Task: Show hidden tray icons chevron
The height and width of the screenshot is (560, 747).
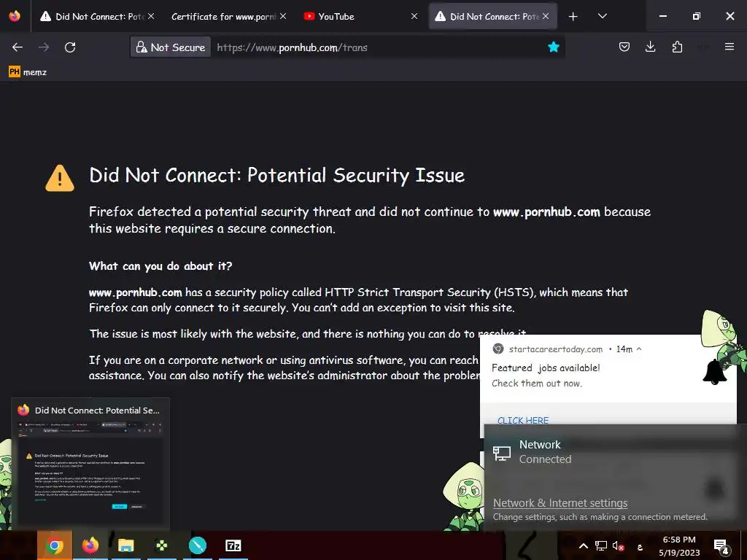Action: (x=583, y=546)
